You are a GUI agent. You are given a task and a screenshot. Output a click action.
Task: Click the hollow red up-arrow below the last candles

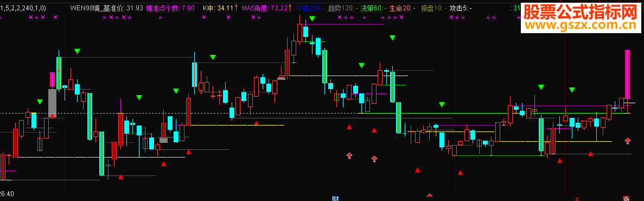628,141
